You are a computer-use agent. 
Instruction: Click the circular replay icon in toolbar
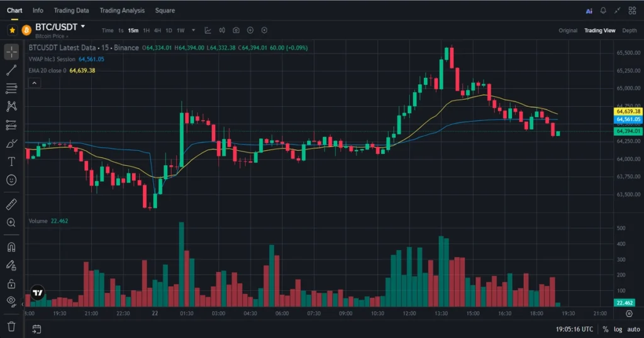[265, 30]
